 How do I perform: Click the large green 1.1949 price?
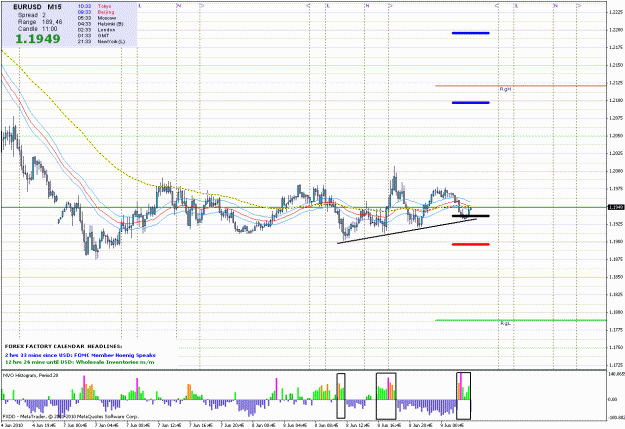[38, 39]
